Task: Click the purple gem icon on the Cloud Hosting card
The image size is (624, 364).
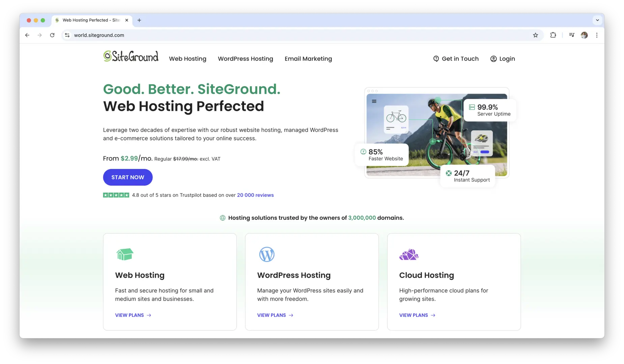Action: pyautogui.click(x=408, y=254)
